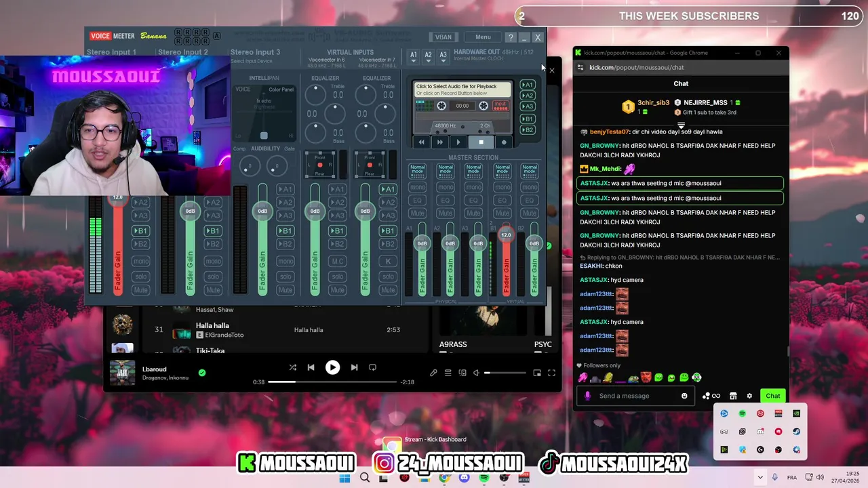
Task: Open Voicemeeter help question mark button
Action: tap(511, 37)
